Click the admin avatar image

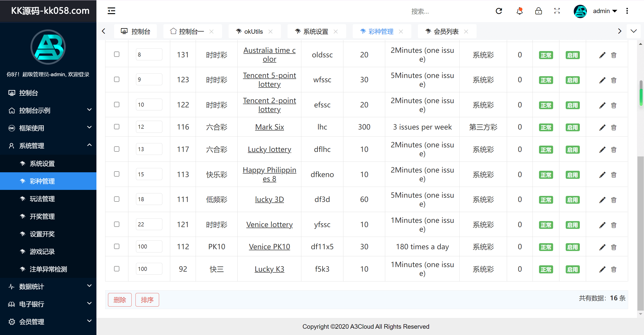[x=580, y=11]
